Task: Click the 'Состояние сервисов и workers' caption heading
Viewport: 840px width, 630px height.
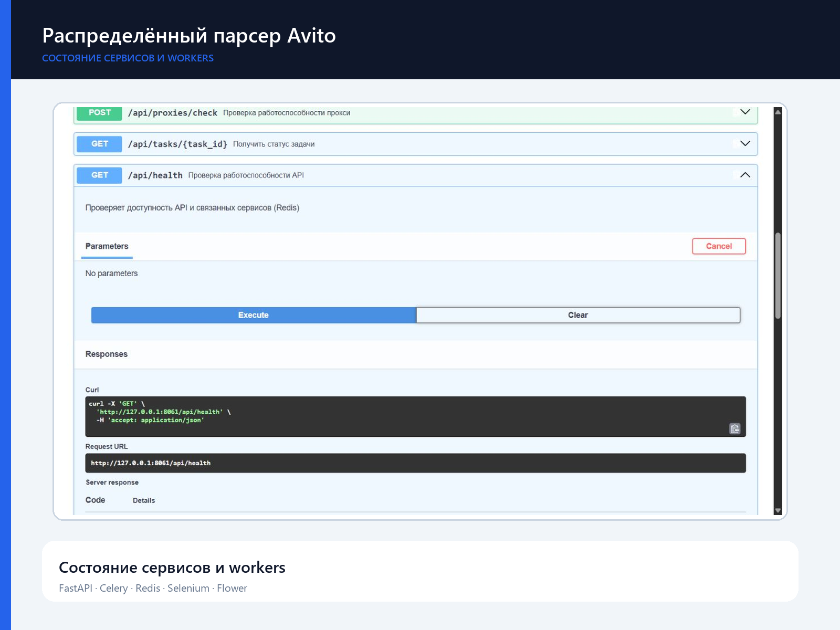Action: tap(172, 568)
